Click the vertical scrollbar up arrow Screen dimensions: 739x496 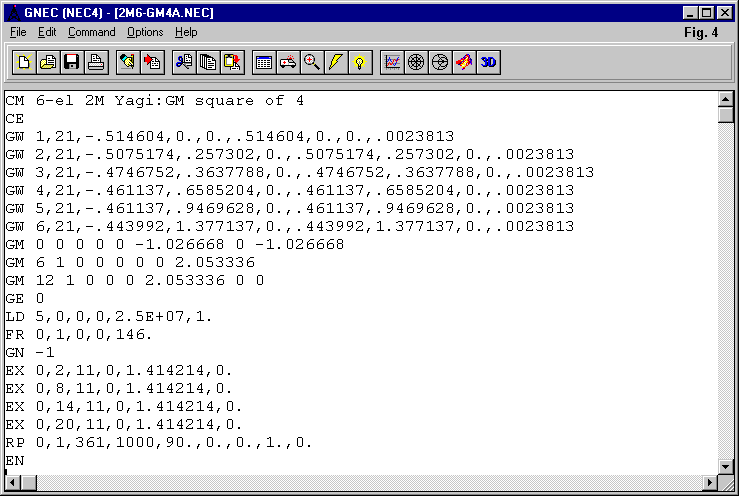coord(727,99)
